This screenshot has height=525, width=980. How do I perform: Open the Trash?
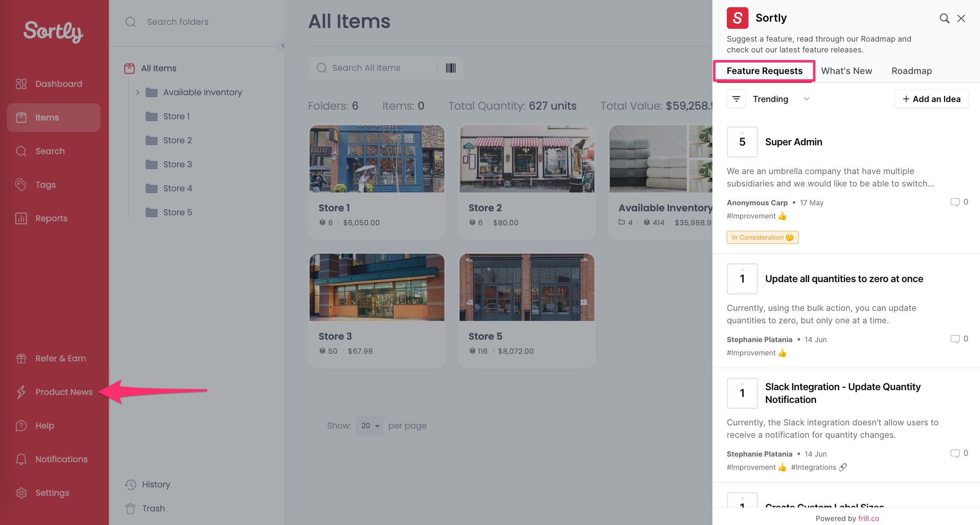pos(154,508)
